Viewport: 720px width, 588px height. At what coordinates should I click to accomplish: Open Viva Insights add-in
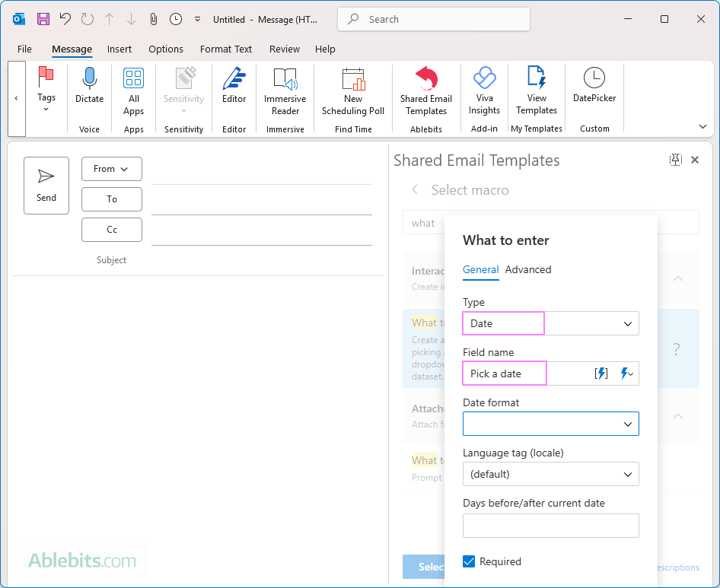tap(484, 91)
